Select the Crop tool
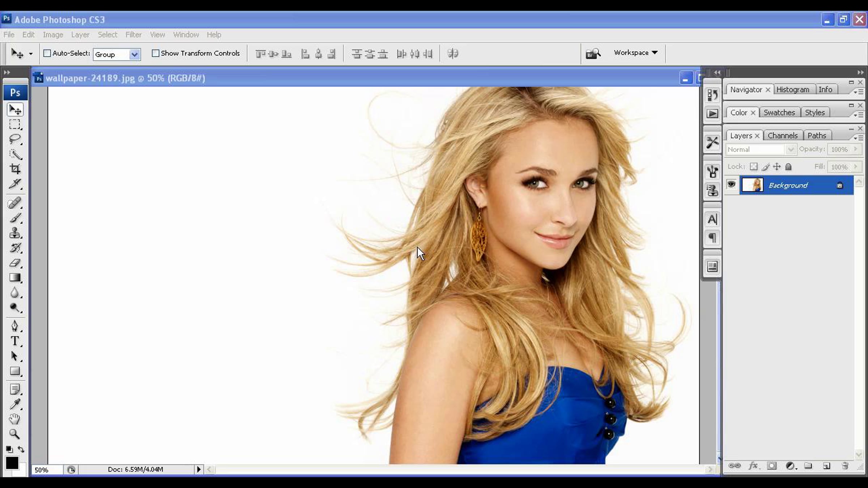The height and width of the screenshot is (488, 868). click(x=15, y=168)
